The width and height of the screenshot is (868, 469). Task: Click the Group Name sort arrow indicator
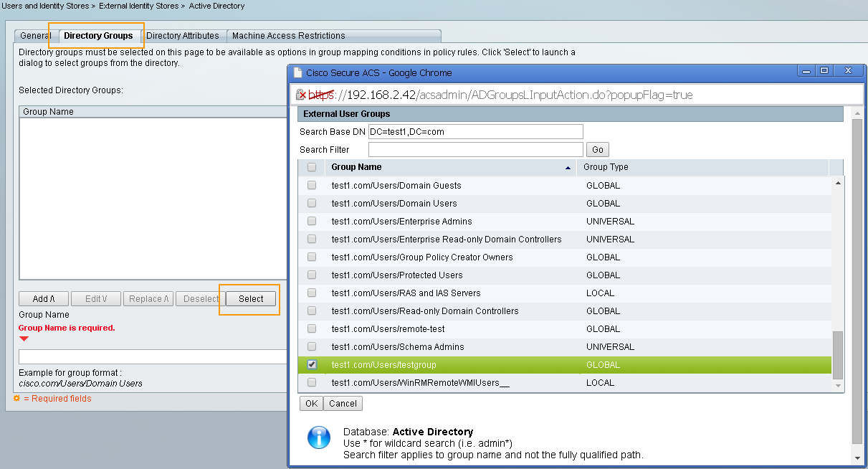(x=568, y=168)
